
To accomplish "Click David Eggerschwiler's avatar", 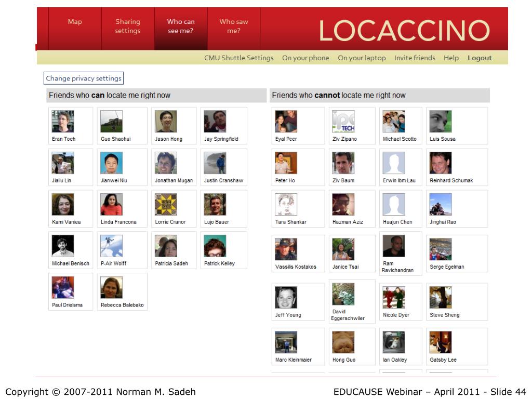I will tap(343, 294).
